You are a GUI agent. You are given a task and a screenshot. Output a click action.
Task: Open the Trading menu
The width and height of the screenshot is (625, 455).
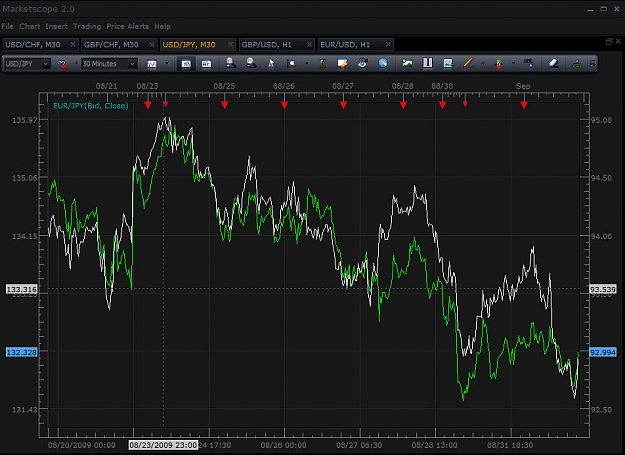(87, 26)
